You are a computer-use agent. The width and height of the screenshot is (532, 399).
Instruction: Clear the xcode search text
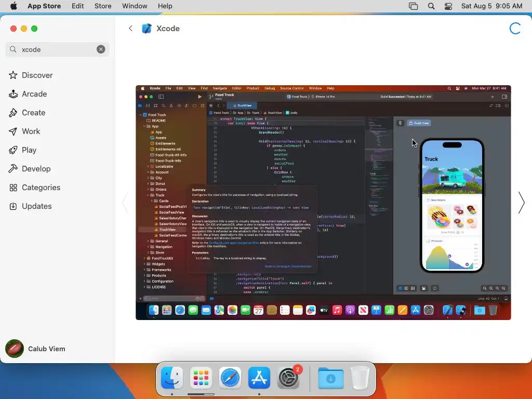click(101, 49)
